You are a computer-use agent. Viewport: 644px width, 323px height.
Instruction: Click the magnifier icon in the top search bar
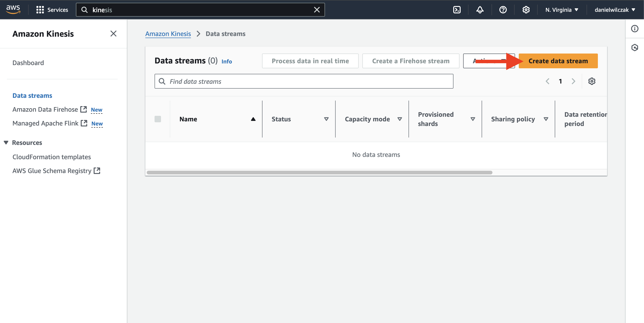84,10
